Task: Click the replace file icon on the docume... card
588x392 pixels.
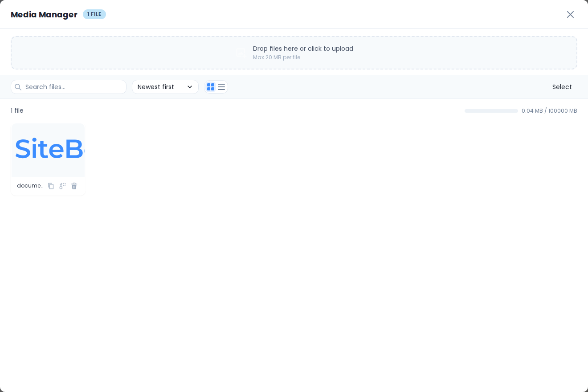Action: 62,186
